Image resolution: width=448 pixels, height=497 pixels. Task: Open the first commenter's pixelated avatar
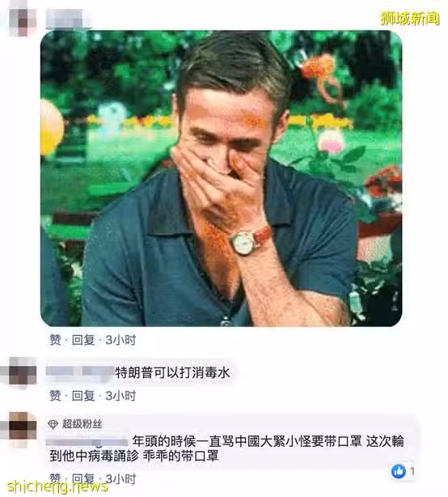tap(19, 18)
